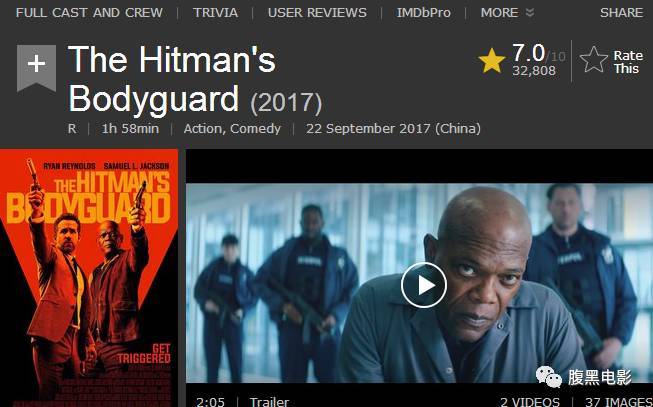View the 2 VIDEOS link
This screenshot has width=653, height=407.
pyautogui.click(x=530, y=402)
